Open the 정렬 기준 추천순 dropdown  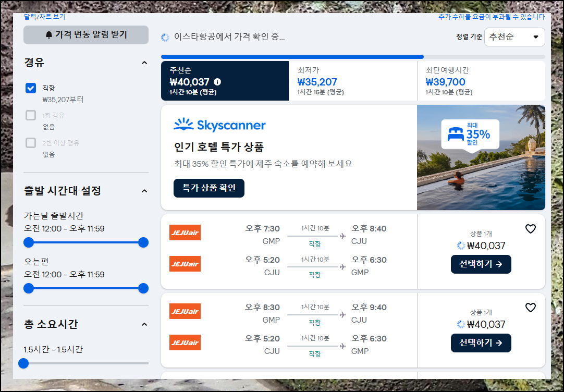click(x=514, y=36)
